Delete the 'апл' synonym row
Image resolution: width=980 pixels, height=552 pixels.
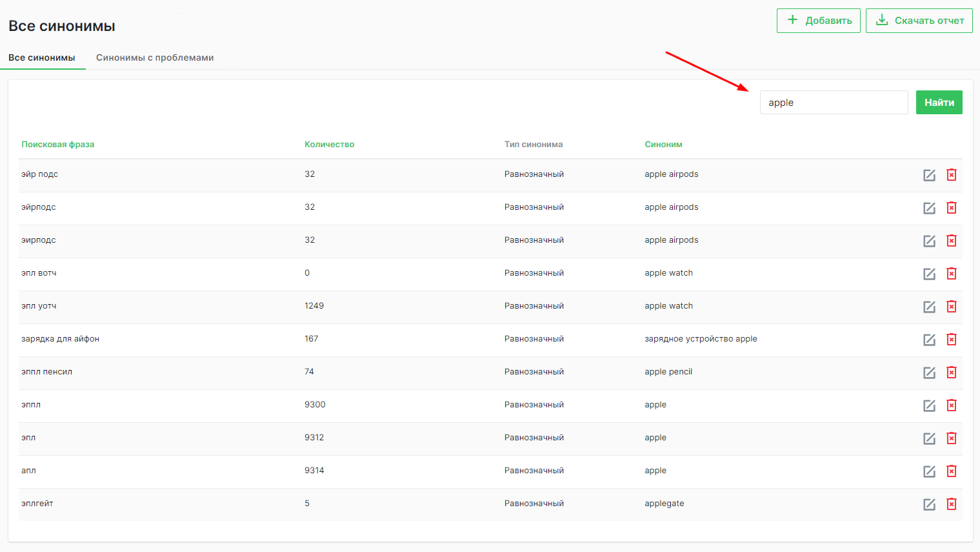[951, 471]
